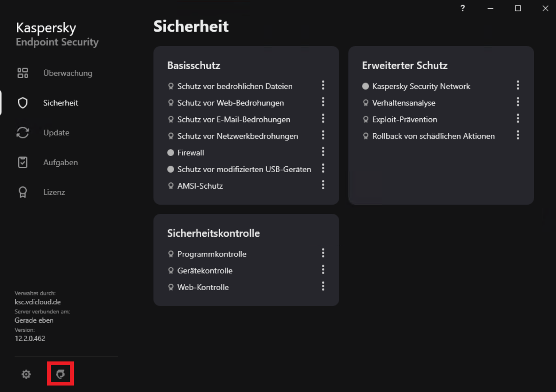The image size is (556, 392).
Task: Click the Firewall component label
Action: [x=191, y=153]
